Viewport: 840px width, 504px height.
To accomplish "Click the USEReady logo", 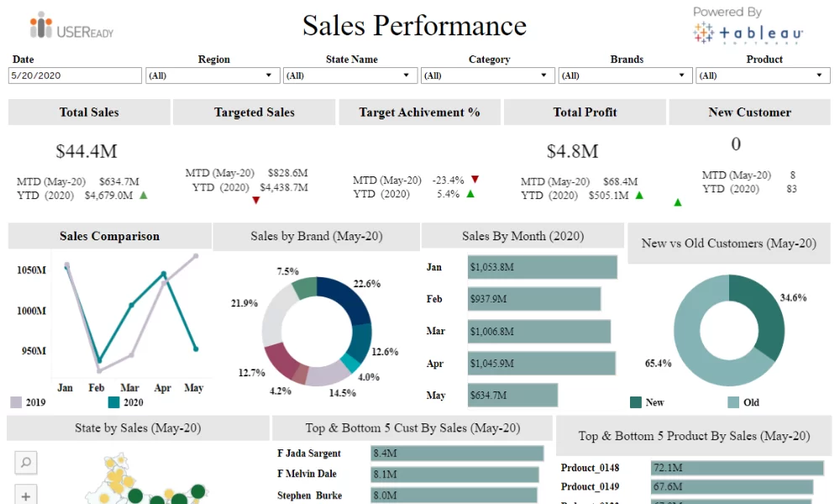I will [71, 26].
